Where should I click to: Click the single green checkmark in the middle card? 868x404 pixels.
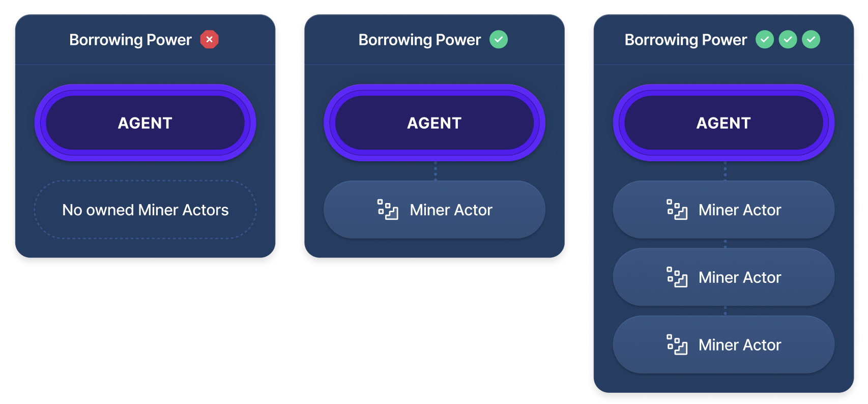click(499, 39)
